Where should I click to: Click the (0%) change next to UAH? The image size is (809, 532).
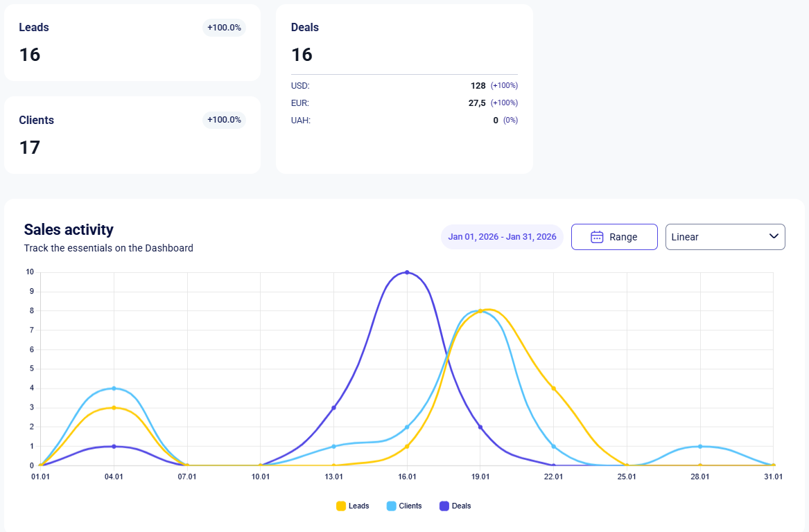pos(511,120)
